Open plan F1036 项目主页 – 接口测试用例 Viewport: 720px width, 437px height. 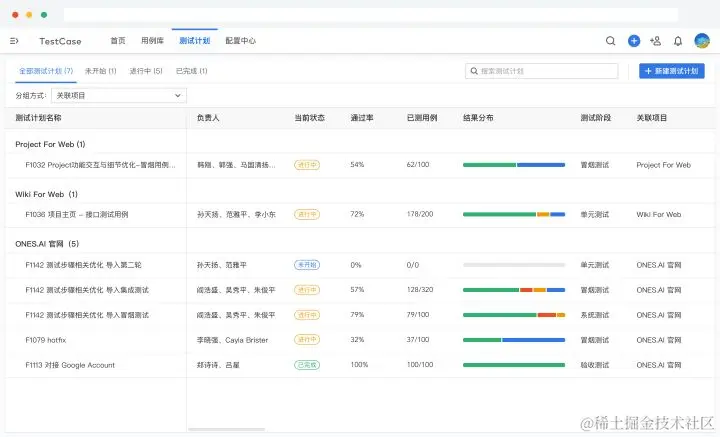[77, 214]
